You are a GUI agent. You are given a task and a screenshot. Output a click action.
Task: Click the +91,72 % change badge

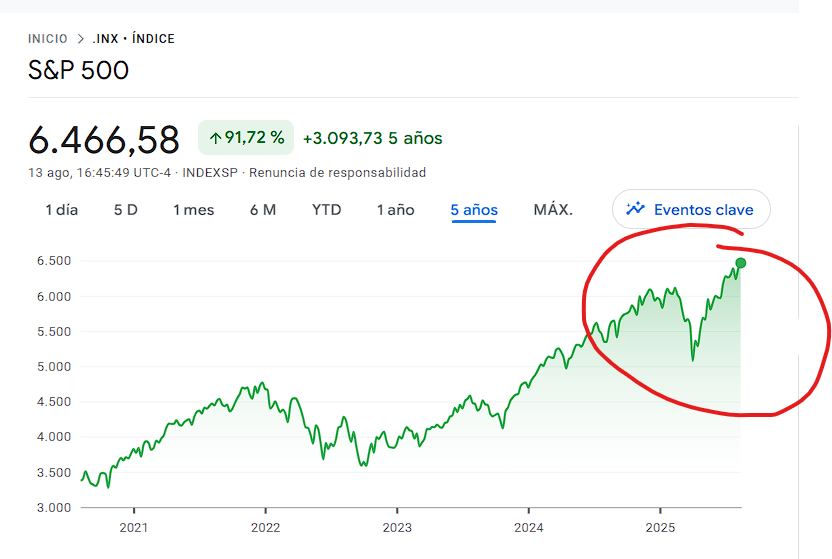pos(246,138)
